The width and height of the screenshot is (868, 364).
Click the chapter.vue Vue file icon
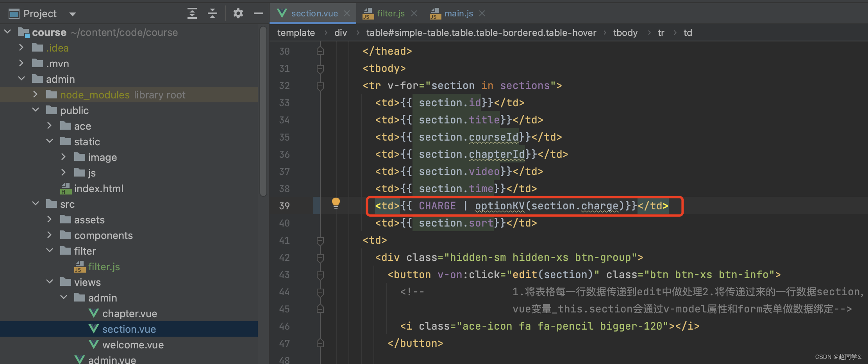point(94,313)
